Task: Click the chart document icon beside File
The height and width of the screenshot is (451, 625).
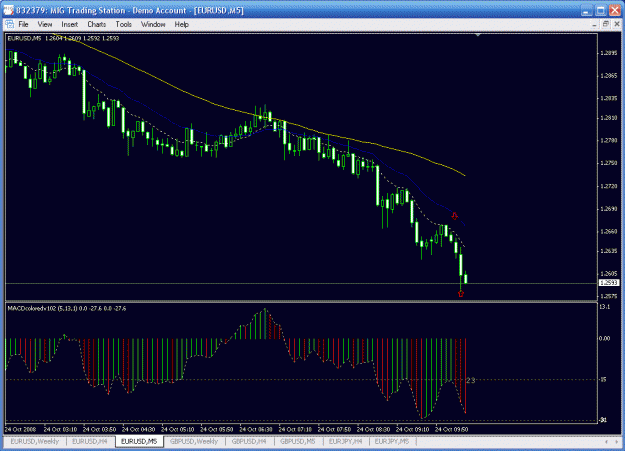Action: point(10,24)
